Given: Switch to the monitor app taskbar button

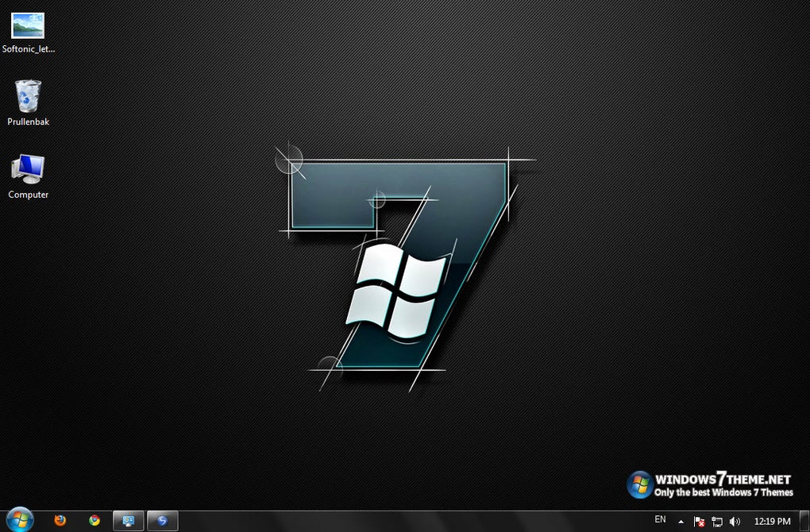Looking at the screenshot, I should click(128, 521).
